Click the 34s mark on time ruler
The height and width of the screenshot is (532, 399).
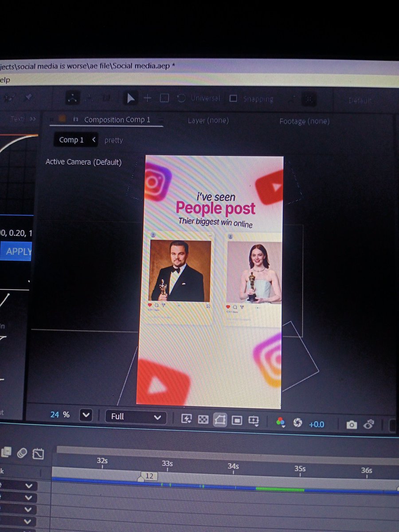point(233,466)
